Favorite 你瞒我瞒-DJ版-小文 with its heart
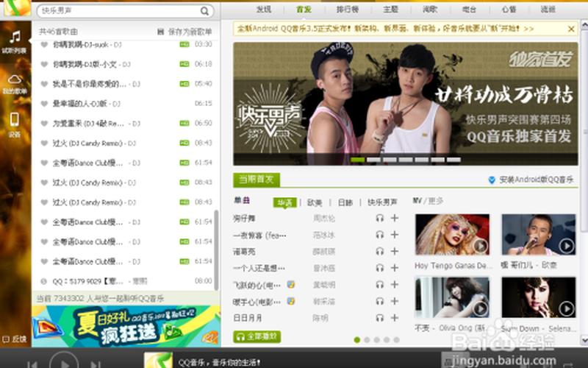This screenshot has height=368, width=588. click(x=44, y=64)
